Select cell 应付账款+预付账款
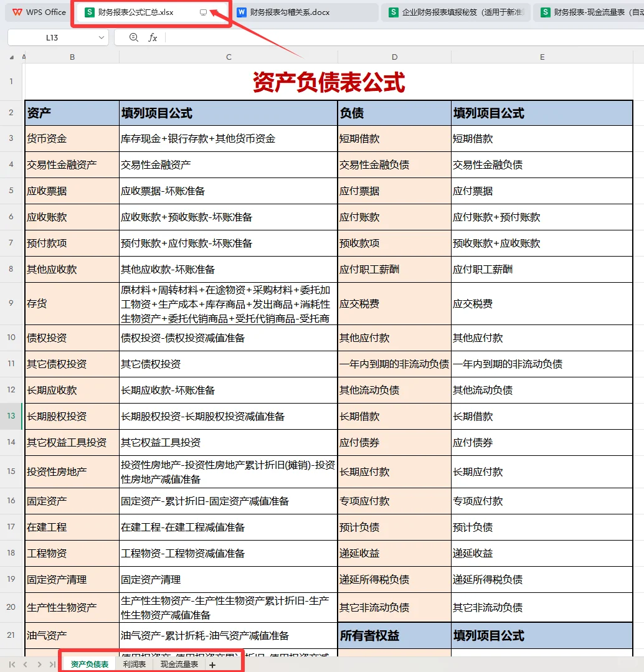Viewport: 644px width, 672px height. coord(542,217)
